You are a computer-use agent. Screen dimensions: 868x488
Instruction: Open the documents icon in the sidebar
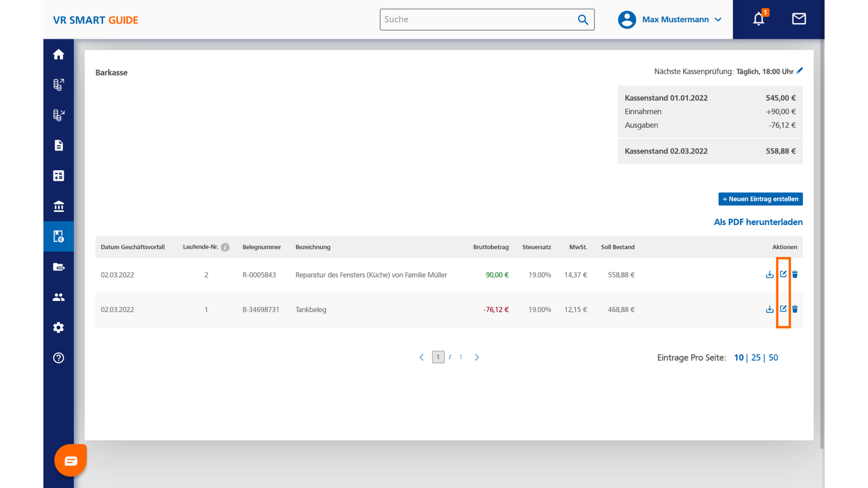point(58,145)
